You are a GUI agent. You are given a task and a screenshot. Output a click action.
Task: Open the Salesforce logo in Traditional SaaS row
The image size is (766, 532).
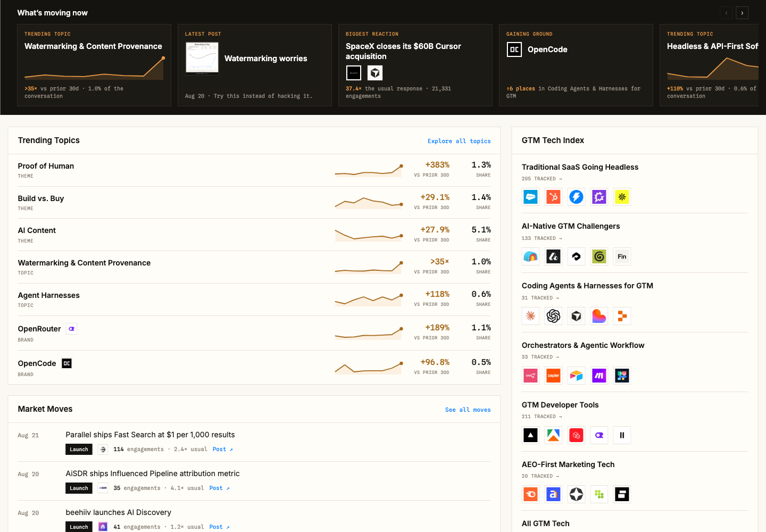pyautogui.click(x=530, y=197)
